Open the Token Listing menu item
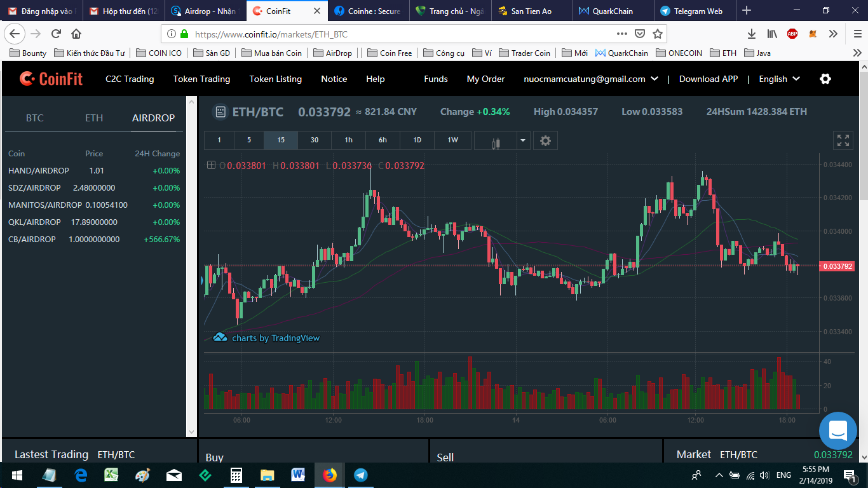Image resolution: width=868 pixels, height=488 pixels. (x=275, y=79)
